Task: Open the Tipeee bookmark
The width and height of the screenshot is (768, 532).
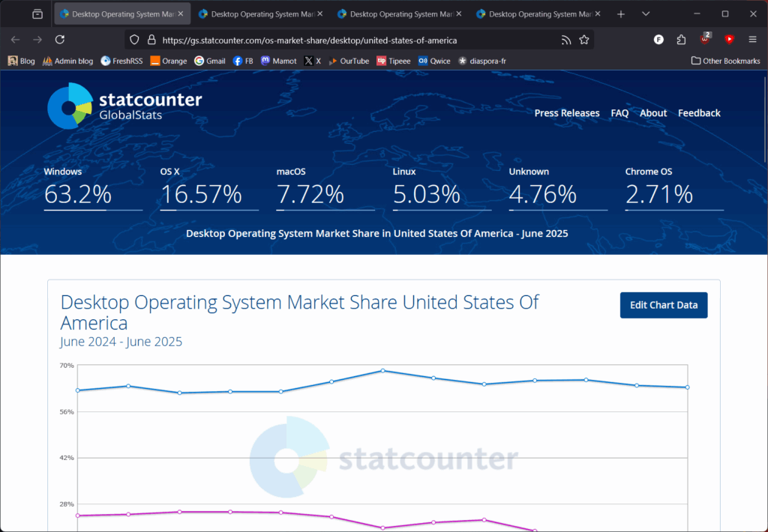Action: click(x=393, y=61)
